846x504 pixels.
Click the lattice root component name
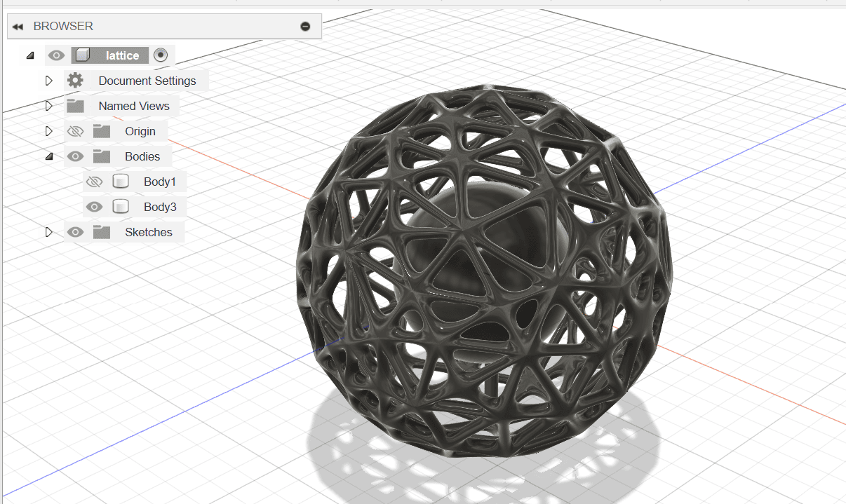click(x=123, y=55)
